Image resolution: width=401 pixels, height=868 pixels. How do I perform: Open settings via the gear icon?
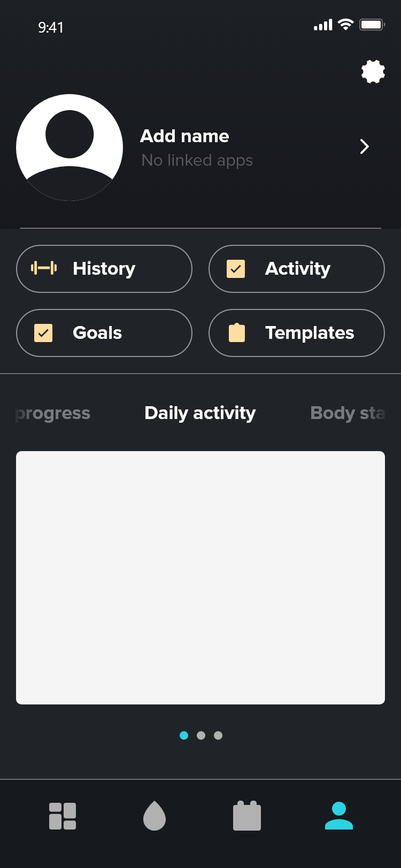point(373,72)
